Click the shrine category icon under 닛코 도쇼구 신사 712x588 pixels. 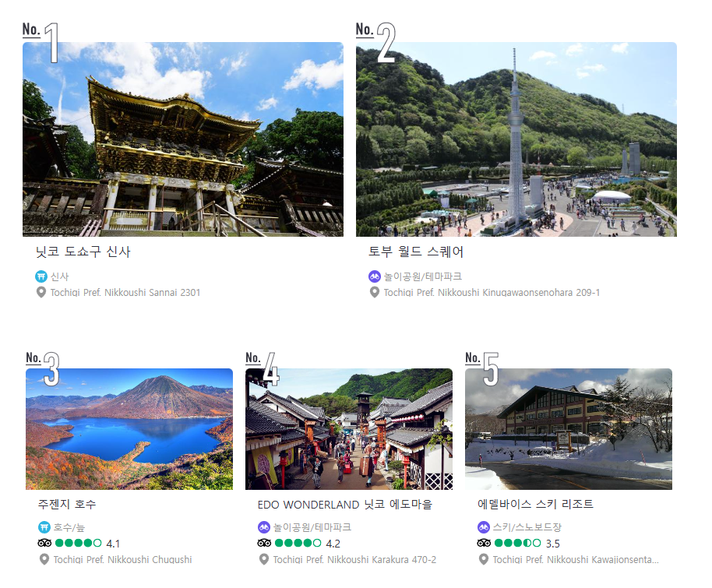coord(41,276)
